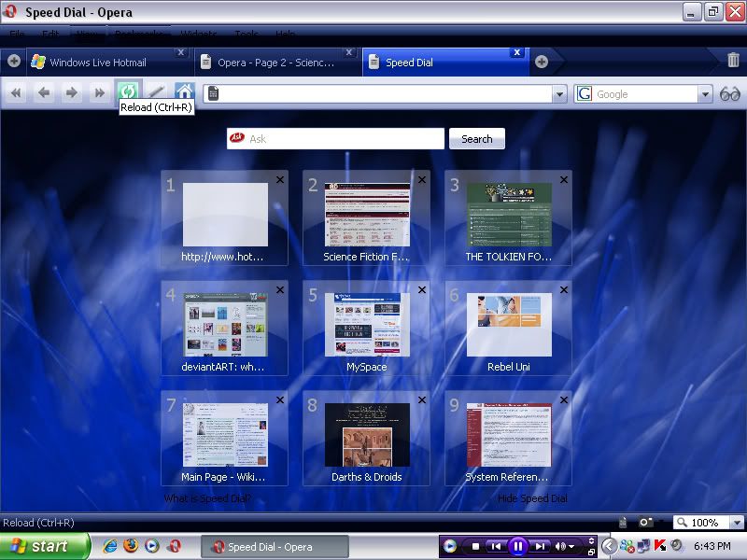
Task: Click the Google icon in the search field
Action: tap(585, 94)
